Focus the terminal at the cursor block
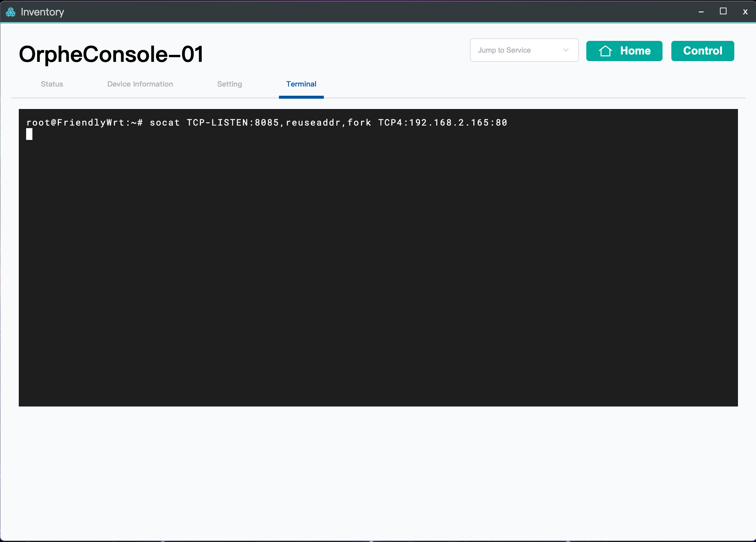This screenshot has height=542, width=756. 29,134
